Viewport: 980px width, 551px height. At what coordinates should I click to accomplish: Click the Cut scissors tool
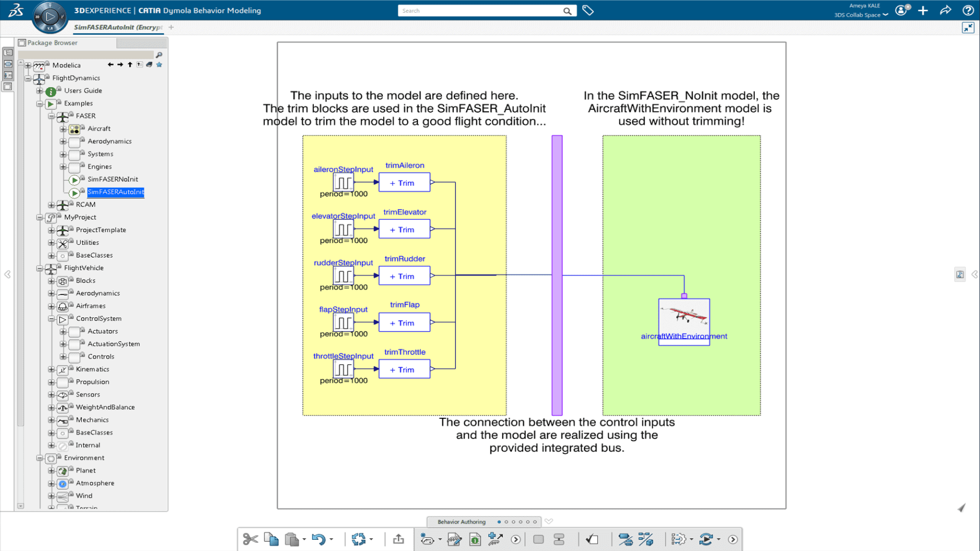click(250, 539)
